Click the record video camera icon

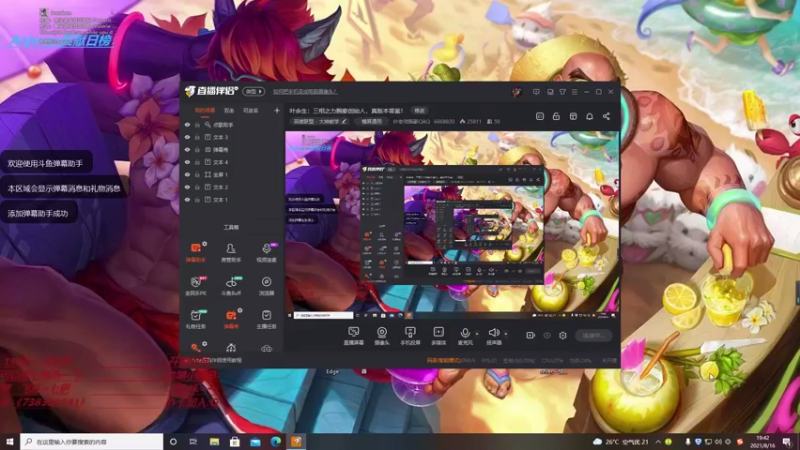[x=531, y=336]
